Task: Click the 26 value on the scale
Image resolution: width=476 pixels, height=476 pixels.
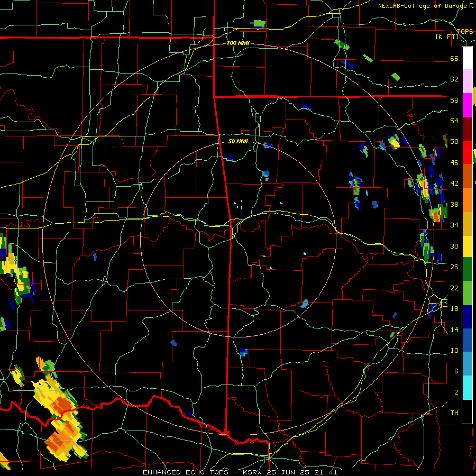Action: [x=454, y=267]
